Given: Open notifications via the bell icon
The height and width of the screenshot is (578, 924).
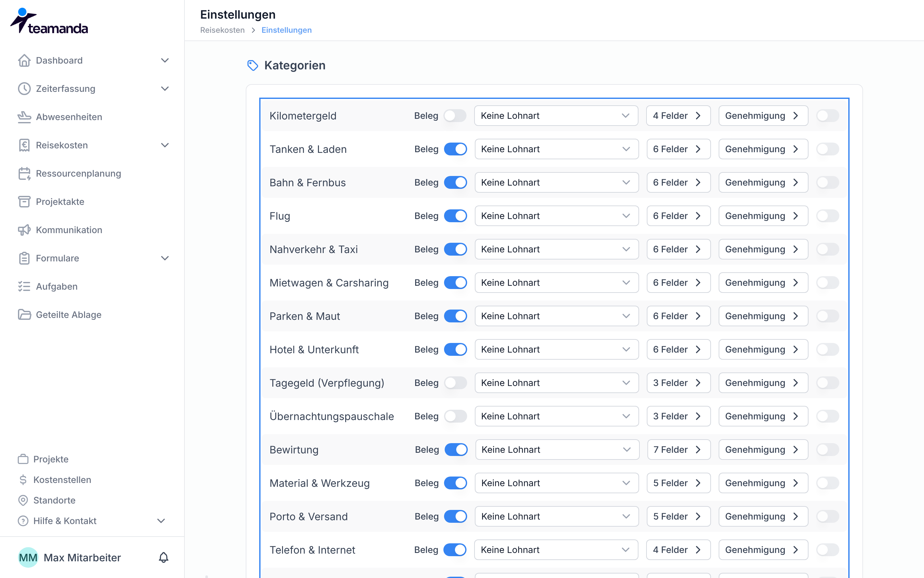Looking at the screenshot, I should point(163,557).
